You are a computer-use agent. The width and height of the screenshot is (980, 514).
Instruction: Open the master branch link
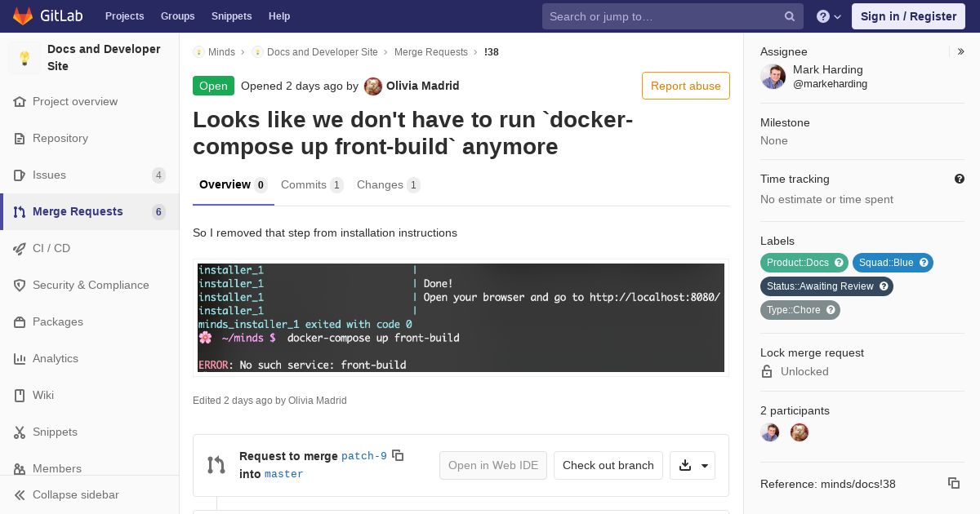coord(283,474)
